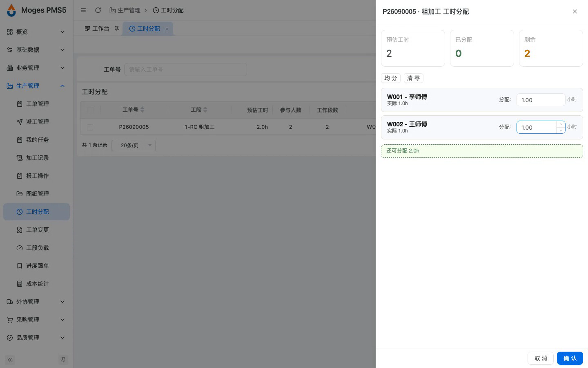The image size is (588, 368).
Task: Open 加工记录 in the sidebar
Action: coord(37,158)
